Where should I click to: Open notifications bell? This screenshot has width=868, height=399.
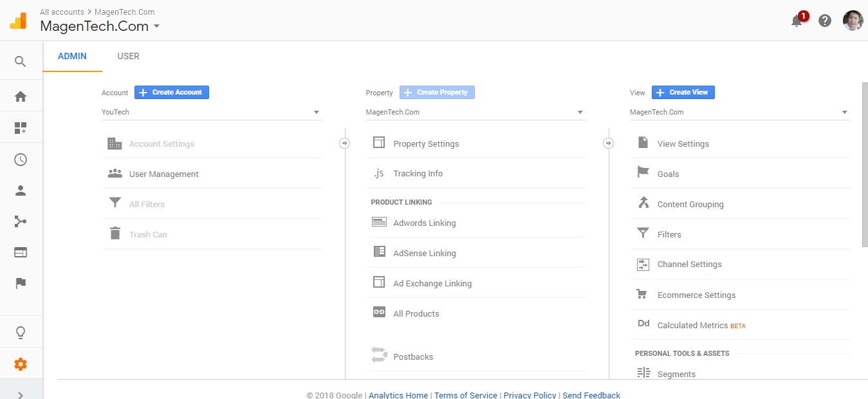click(797, 21)
